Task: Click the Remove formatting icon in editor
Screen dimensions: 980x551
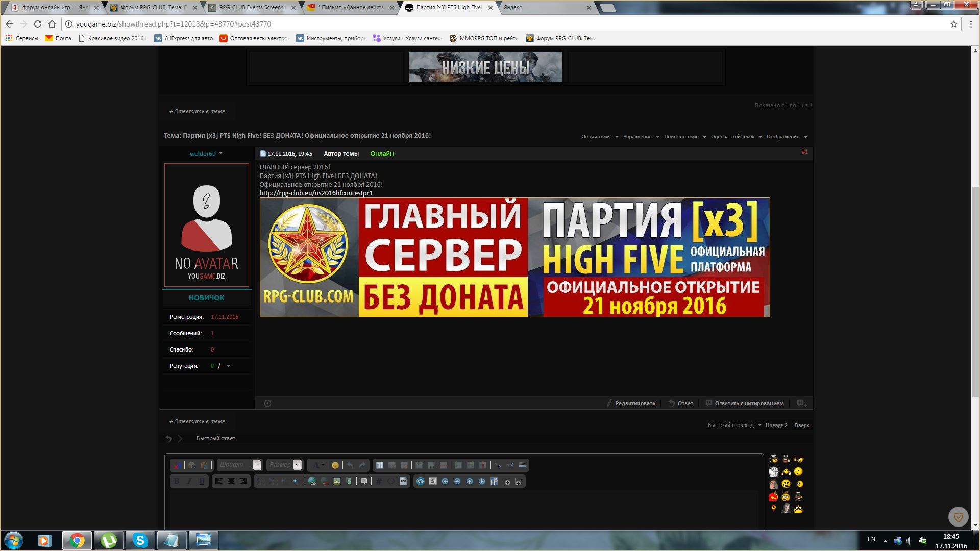Action: coord(176,465)
